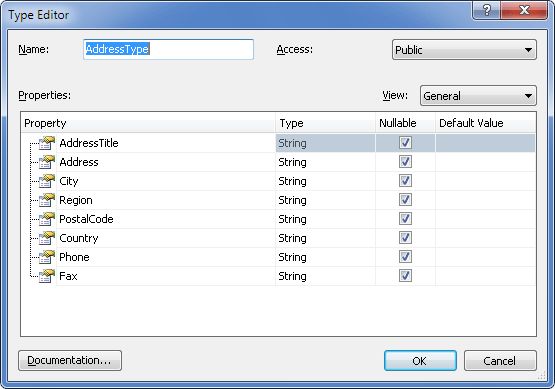Click the PostalCode property icon

point(47,219)
